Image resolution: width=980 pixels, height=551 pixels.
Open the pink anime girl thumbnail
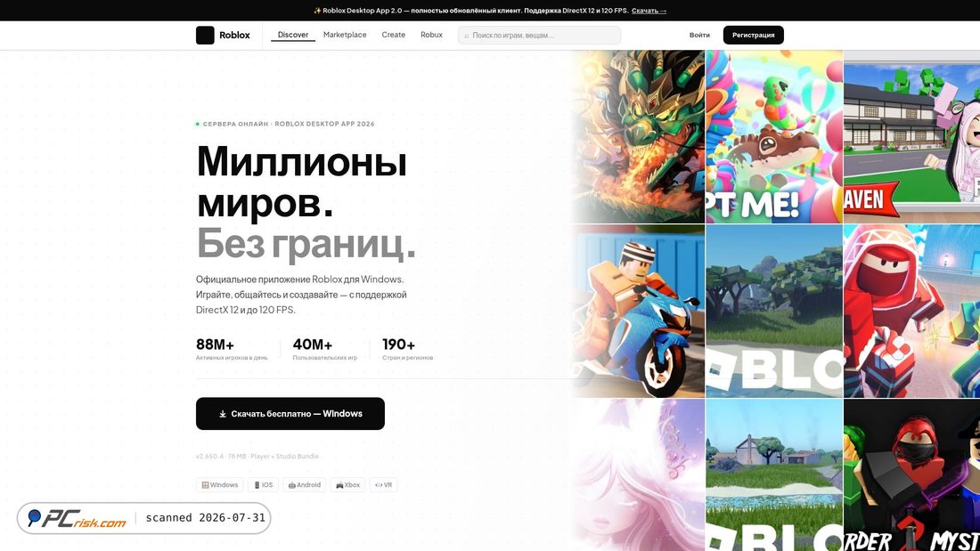(x=638, y=474)
